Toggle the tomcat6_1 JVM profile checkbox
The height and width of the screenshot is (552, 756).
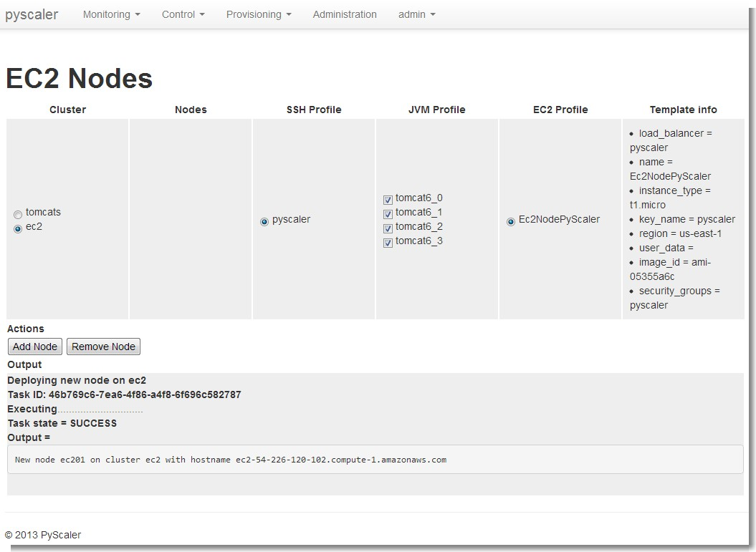[388, 214]
